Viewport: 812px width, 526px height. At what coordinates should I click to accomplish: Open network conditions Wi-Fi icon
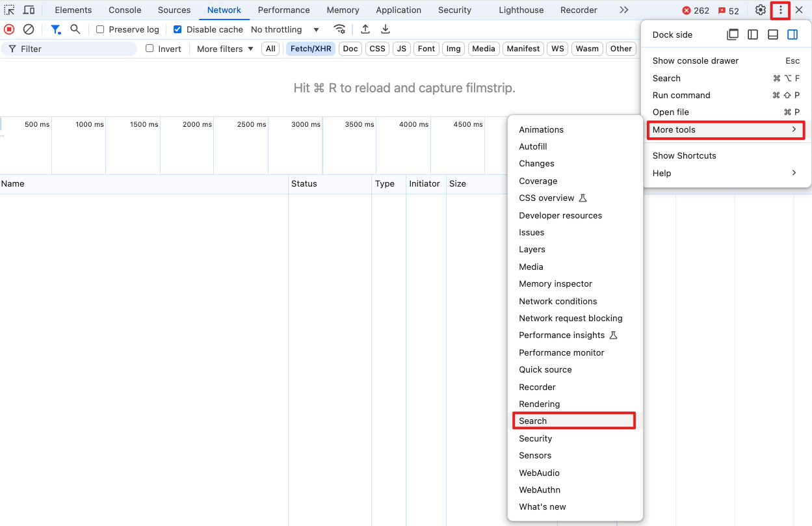pos(339,29)
